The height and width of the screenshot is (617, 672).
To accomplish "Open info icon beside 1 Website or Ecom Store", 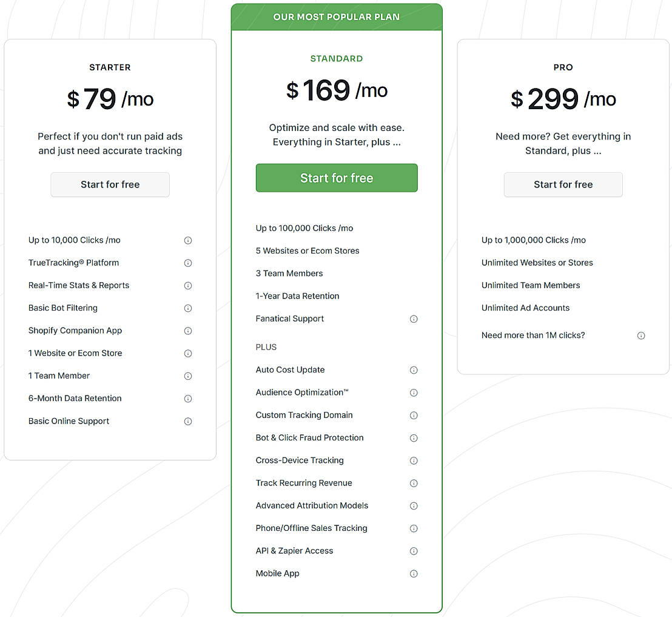I will coord(188,354).
